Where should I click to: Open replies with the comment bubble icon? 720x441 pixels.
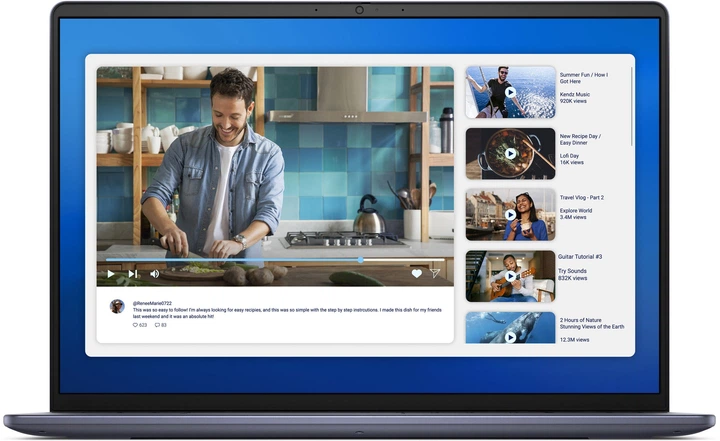pos(158,325)
